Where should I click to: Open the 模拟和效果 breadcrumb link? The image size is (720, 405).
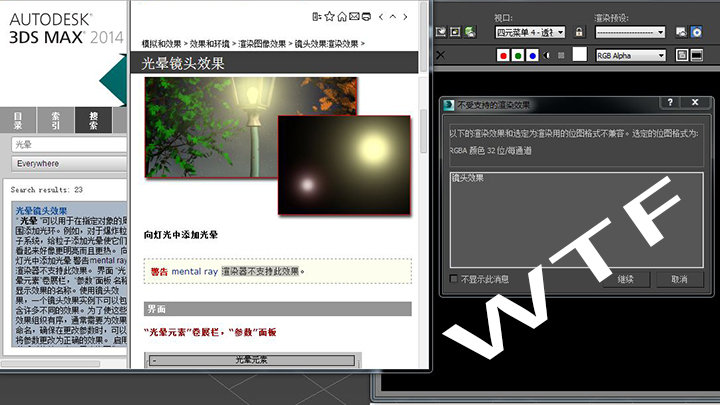(162, 44)
